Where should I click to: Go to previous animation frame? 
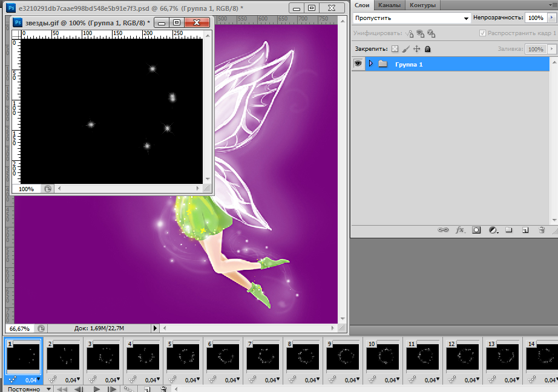pos(79,389)
